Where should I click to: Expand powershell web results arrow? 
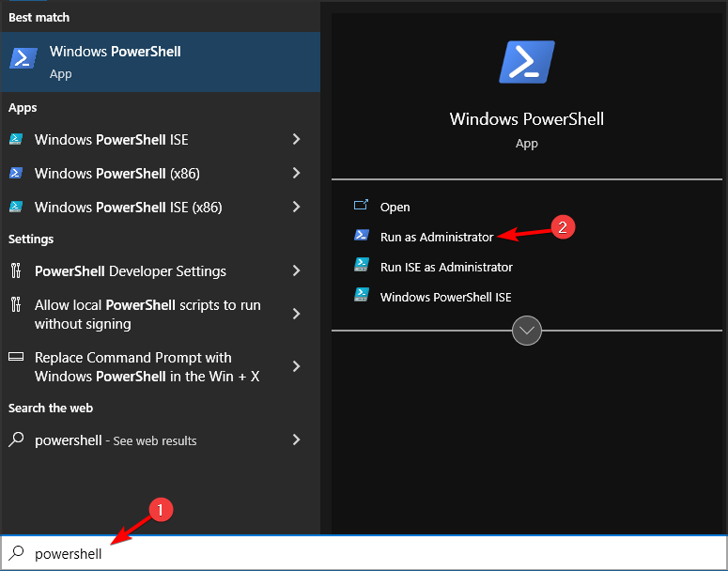pyautogui.click(x=296, y=440)
